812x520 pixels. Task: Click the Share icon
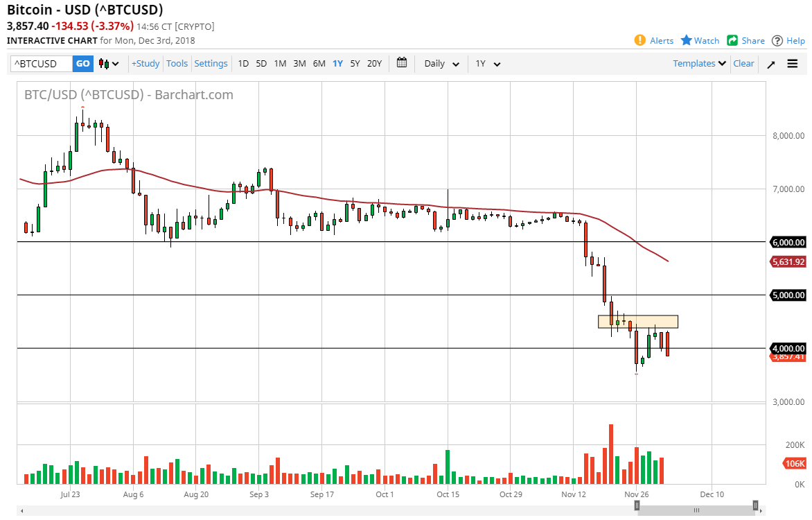tap(731, 40)
